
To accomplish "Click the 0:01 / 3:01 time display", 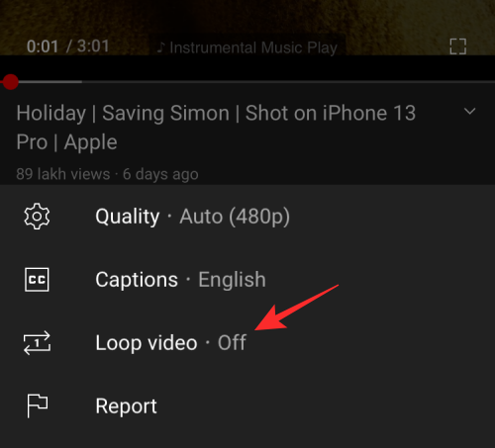I will coord(67,46).
